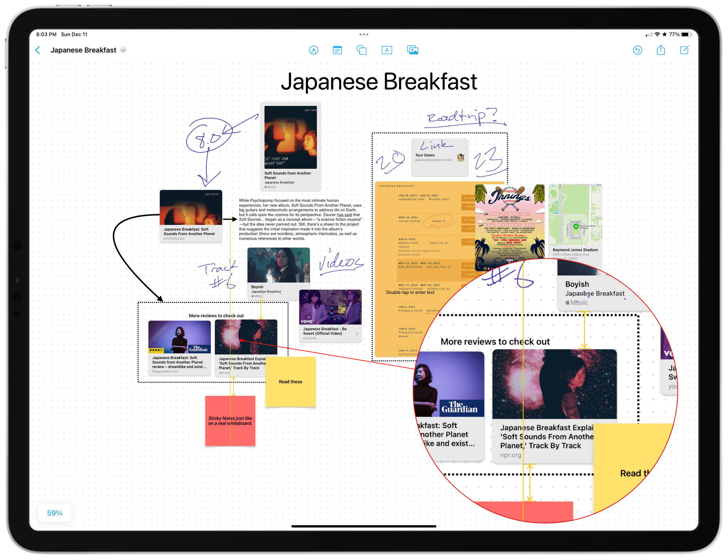Select the new note/edit icon top right

point(684,50)
